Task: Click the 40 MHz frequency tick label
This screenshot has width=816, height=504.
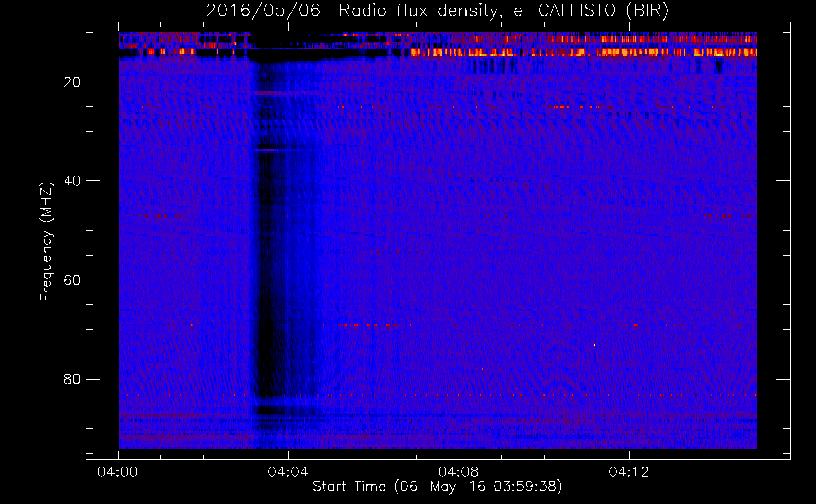Action: (72, 181)
